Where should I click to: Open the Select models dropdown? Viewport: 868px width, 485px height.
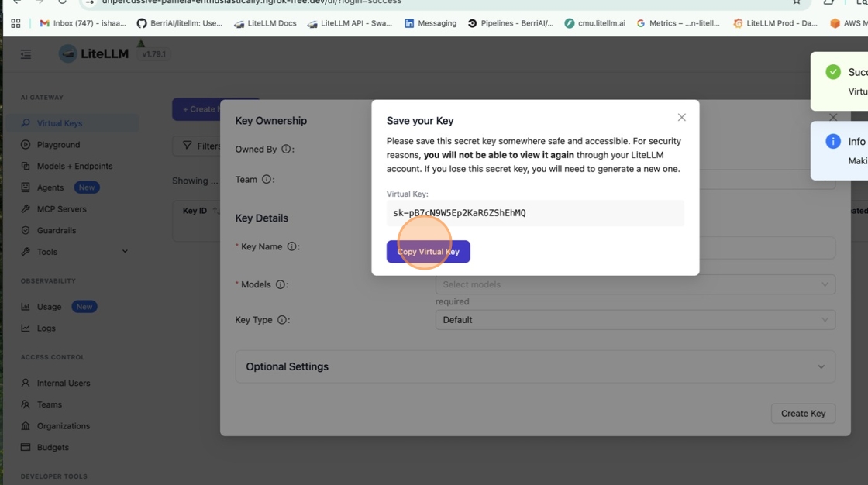tap(635, 284)
